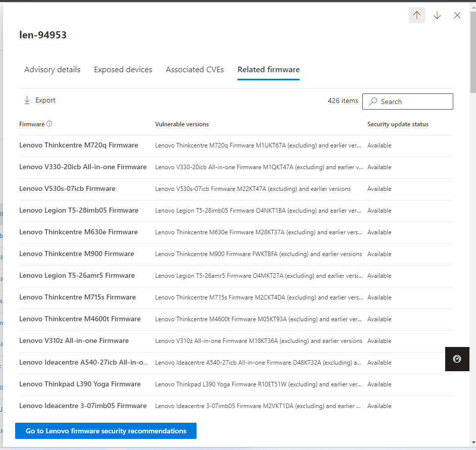Image resolution: width=476 pixels, height=450 pixels.
Task: Click vulnerable version text O4NKT1BA
Action: coord(271,211)
